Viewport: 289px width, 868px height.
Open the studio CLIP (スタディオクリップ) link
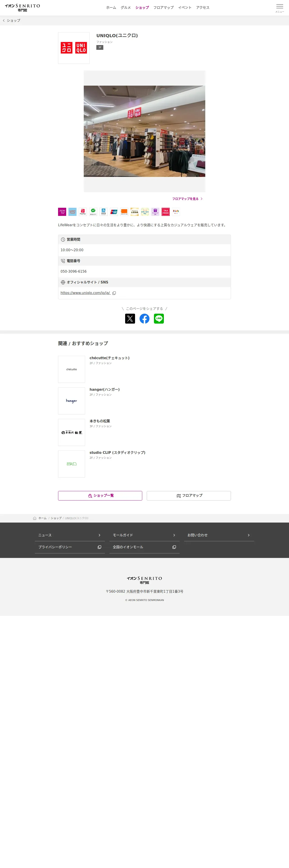pyautogui.click(x=117, y=452)
